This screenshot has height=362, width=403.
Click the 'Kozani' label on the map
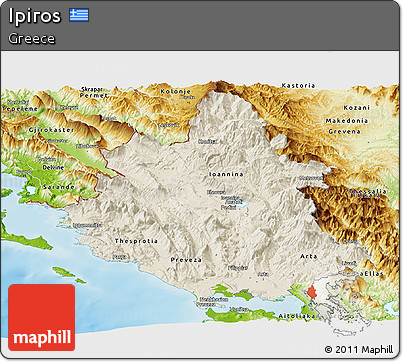tap(357, 108)
